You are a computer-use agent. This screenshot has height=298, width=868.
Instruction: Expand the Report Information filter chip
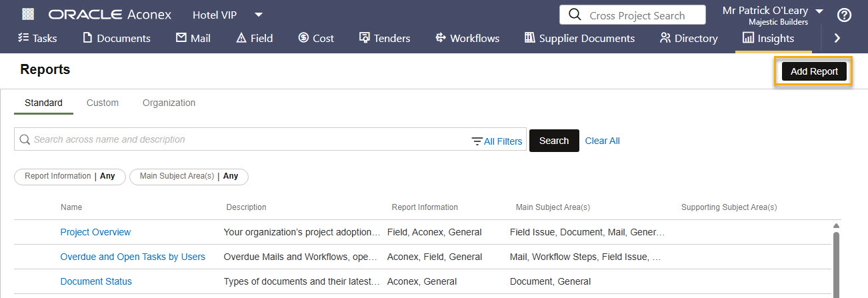69,176
